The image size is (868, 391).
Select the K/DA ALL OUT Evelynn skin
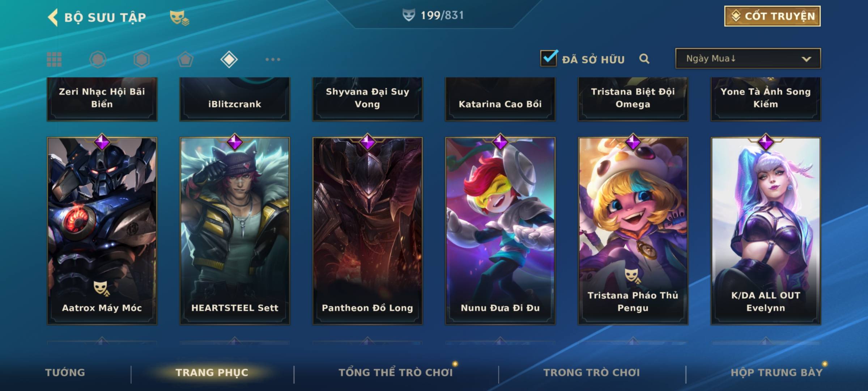[766, 231]
